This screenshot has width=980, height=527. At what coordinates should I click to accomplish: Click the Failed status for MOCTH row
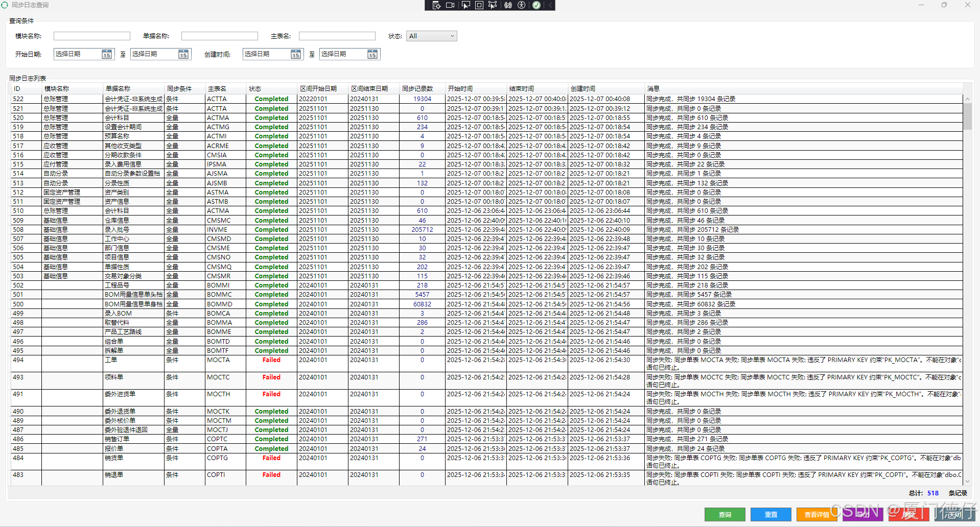271,394
